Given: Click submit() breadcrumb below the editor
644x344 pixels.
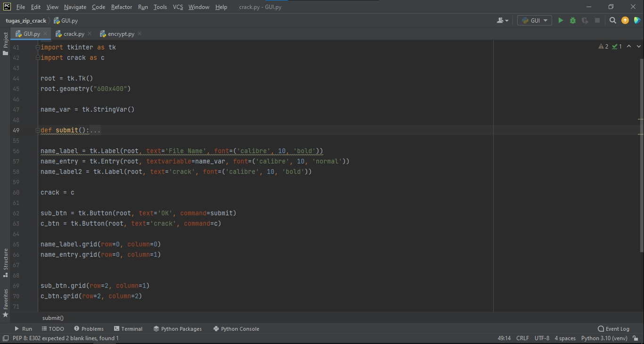Looking at the screenshot, I should (53, 318).
